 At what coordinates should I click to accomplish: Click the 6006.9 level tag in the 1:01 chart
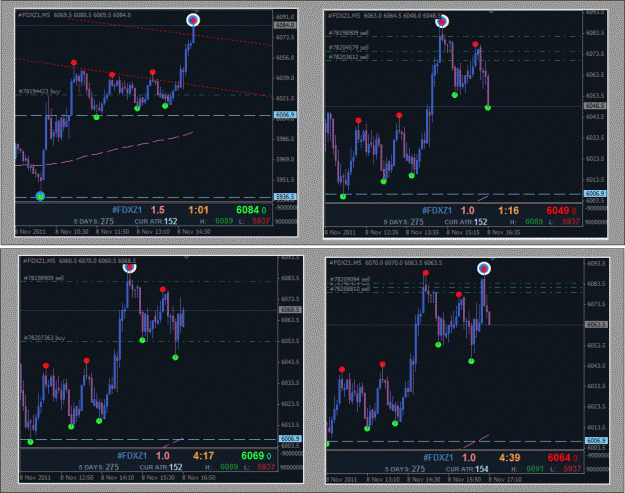pyautogui.click(x=285, y=114)
